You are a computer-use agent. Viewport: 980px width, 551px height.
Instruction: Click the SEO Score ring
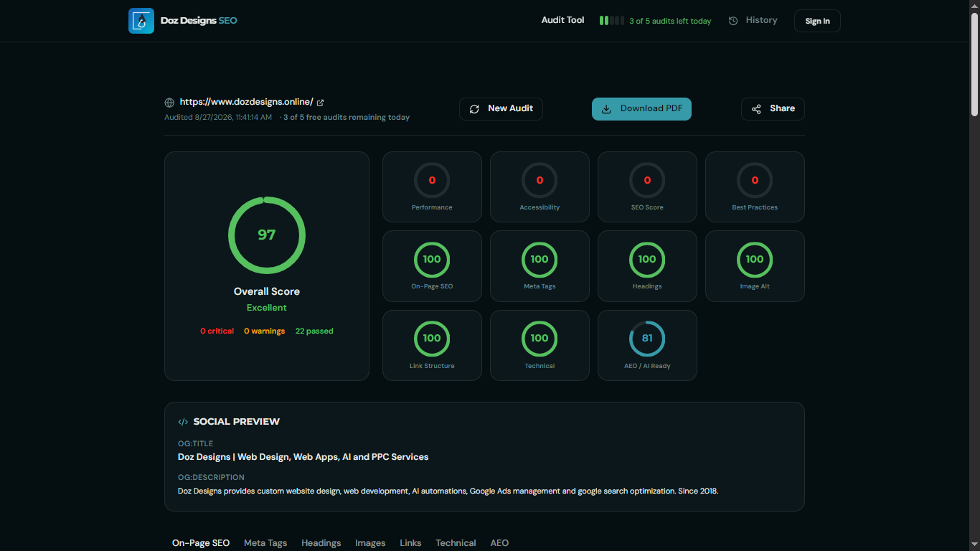(x=647, y=180)
